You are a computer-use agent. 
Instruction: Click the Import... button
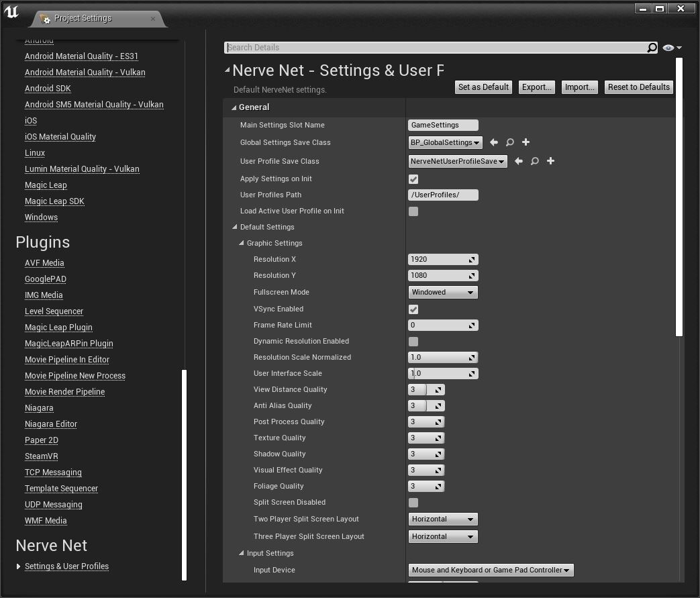tap(579, 87)
